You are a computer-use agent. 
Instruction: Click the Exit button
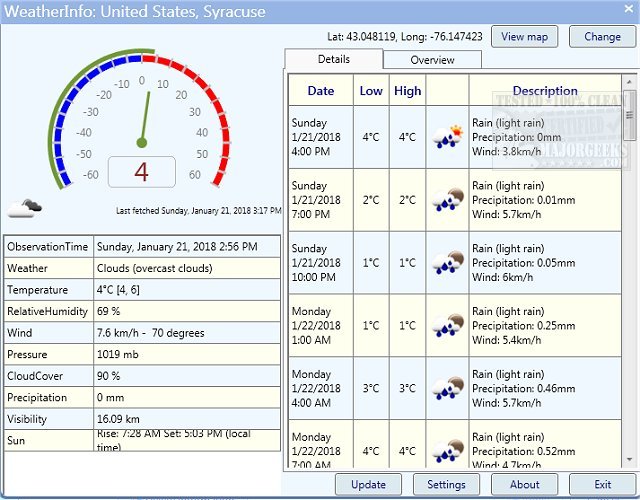coord(602,484)
